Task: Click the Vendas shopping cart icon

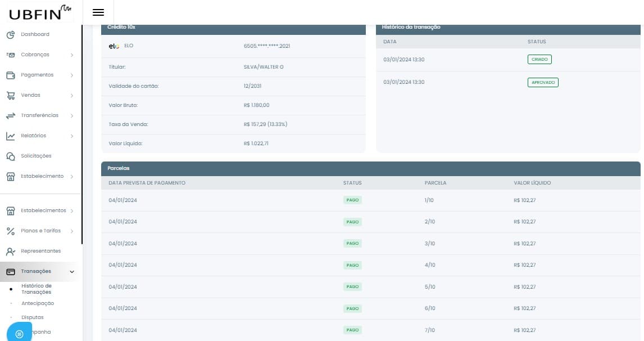Action: click(10, 96)
